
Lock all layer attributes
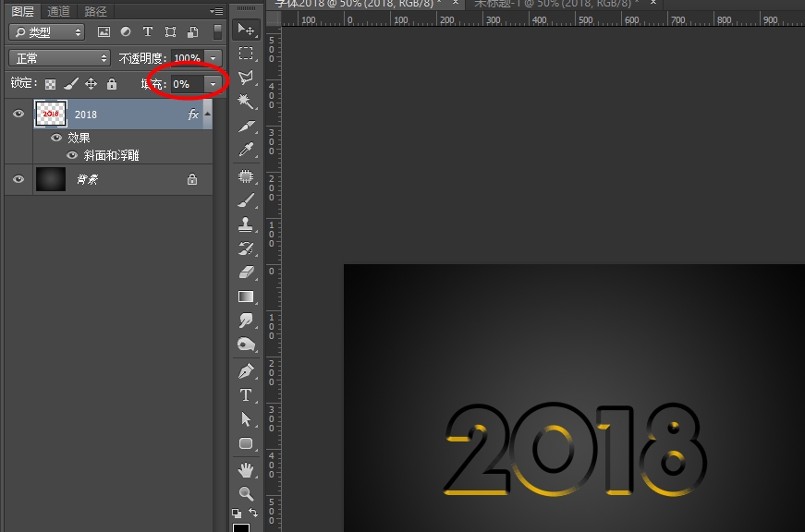pyautogui.click(x=112, y=84)
